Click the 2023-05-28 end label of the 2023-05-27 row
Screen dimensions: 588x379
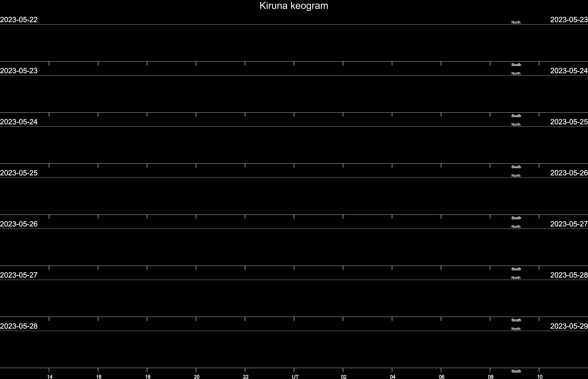click(569, 275)
